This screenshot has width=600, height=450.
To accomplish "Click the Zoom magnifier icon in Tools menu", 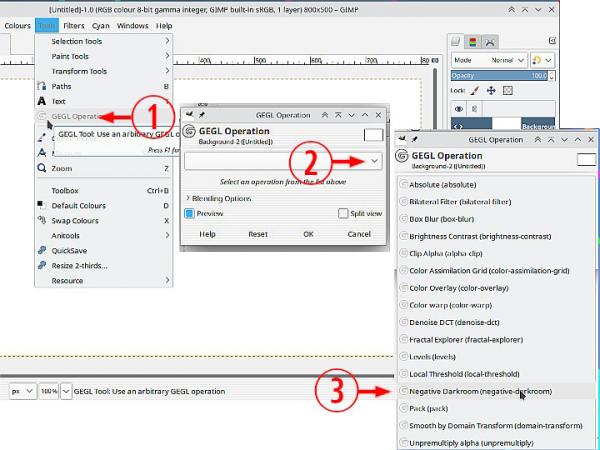I will (x=42, y=168).
